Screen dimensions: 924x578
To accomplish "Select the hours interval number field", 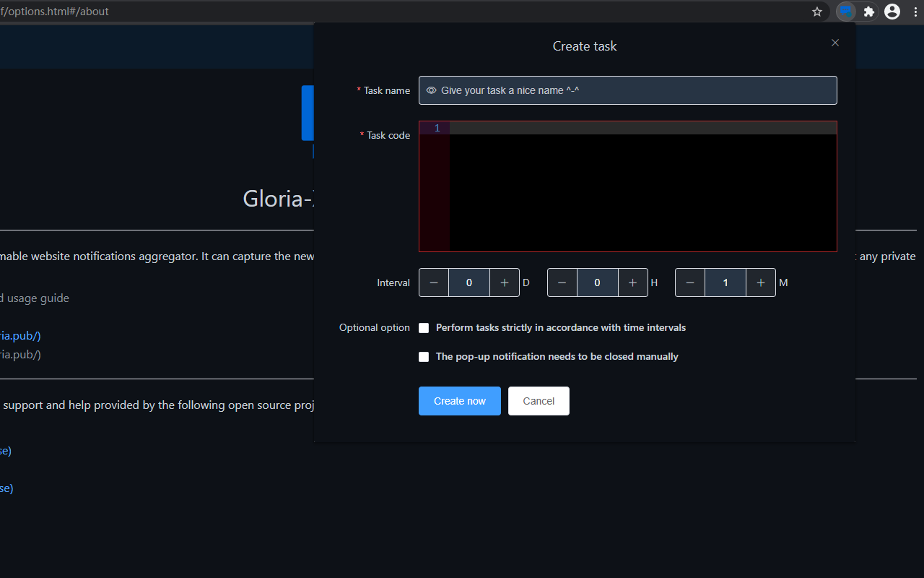I will click(x=598, y=282).
